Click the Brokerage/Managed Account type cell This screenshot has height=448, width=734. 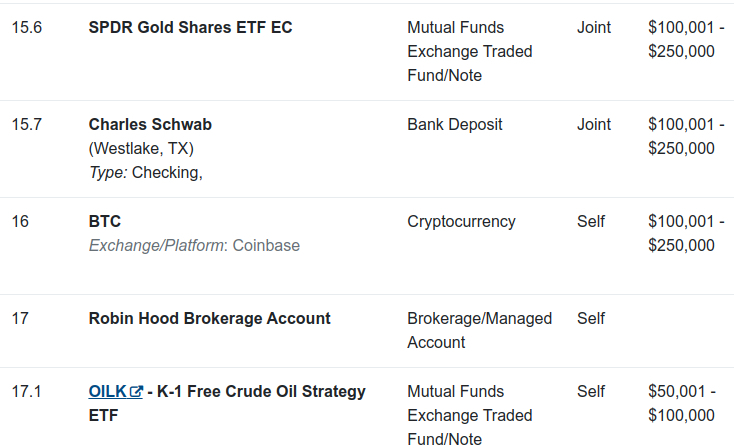coord(479,330)
